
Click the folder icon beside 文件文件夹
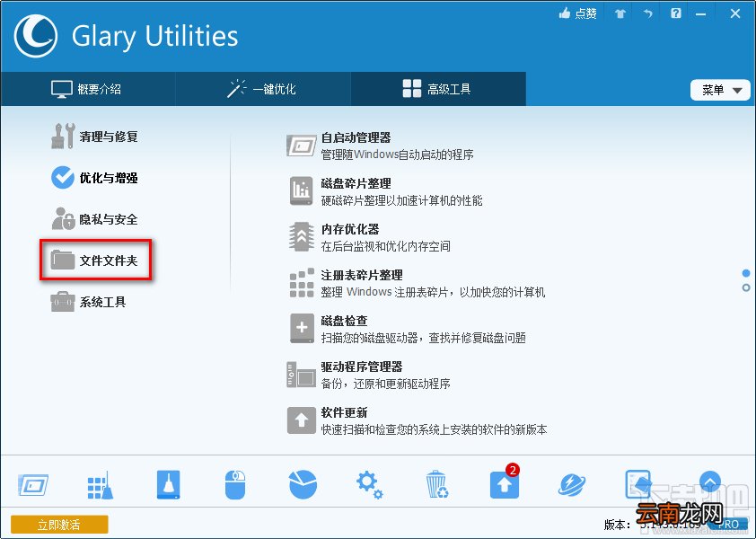pyautogui.click(x=63, y=261)
